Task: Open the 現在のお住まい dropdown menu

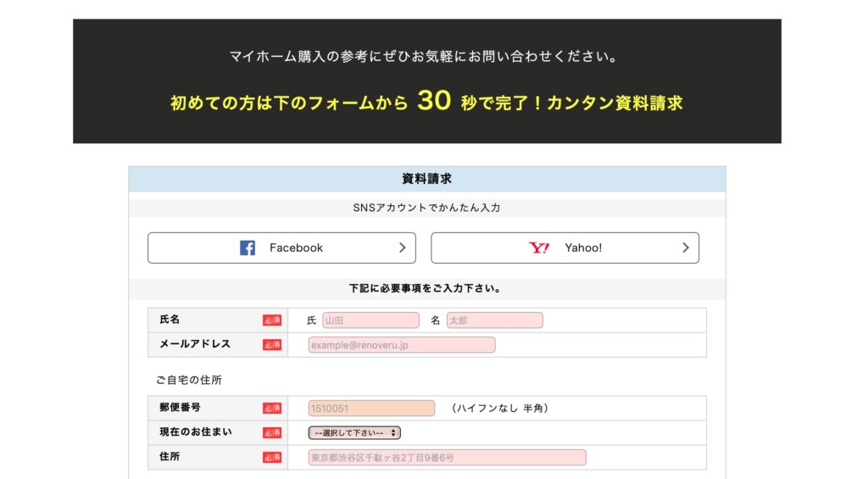Action: [354, 432]
